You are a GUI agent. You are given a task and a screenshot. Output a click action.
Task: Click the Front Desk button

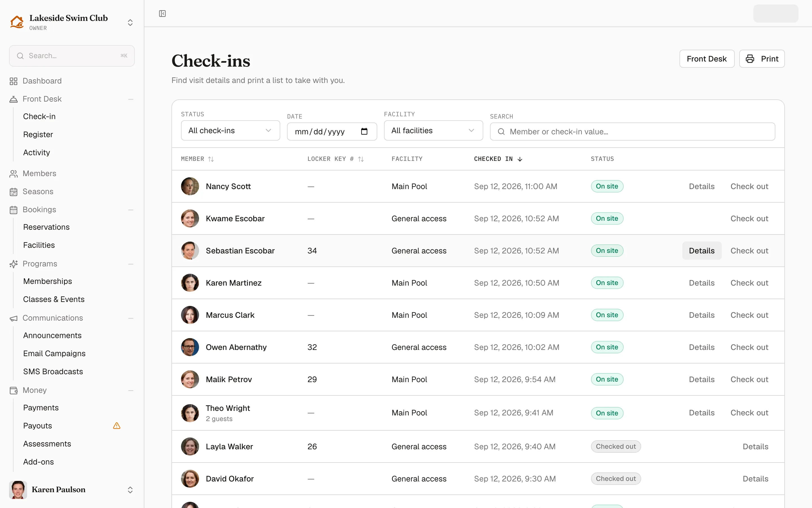(x=707, y=59)
